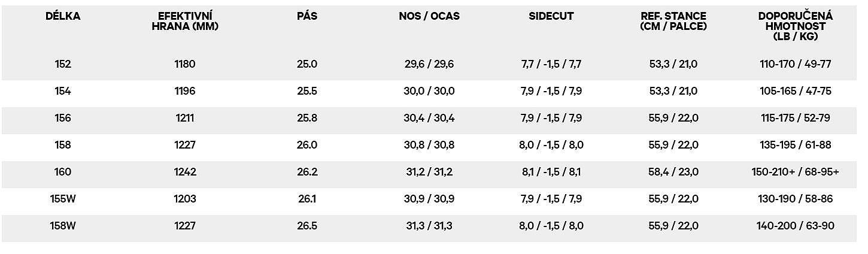
Task: Click the 154 length cell
Action: point(63,91)
